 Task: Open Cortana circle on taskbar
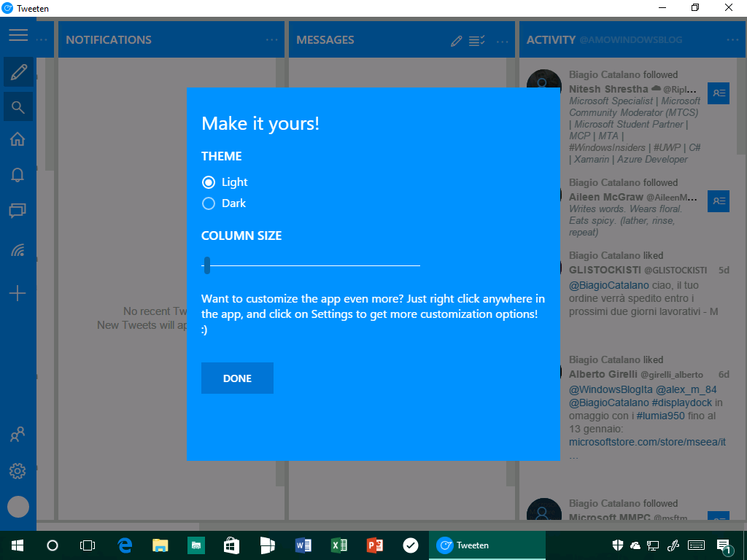click(x=53, y=545)
